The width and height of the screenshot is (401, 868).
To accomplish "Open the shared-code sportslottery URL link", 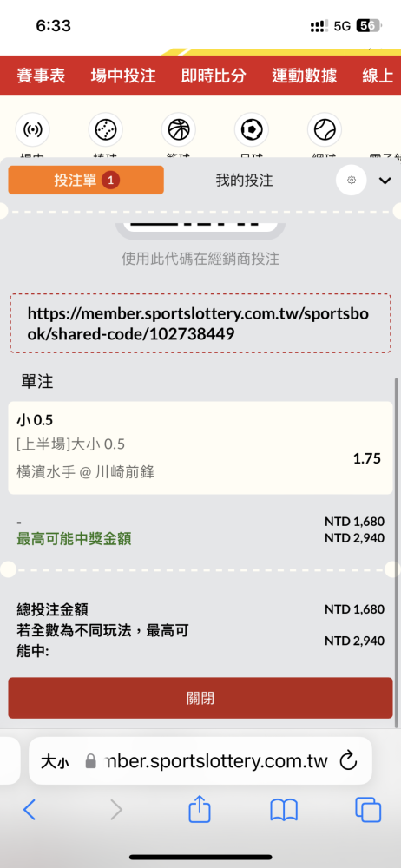I will (200, 323).
